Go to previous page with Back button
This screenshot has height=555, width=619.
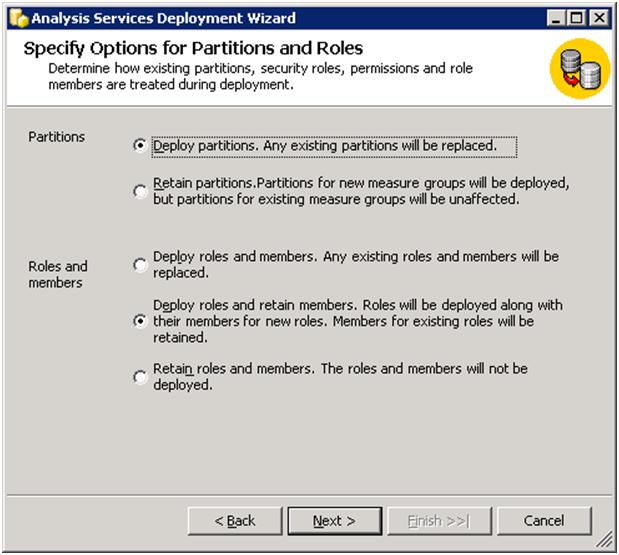235,521
